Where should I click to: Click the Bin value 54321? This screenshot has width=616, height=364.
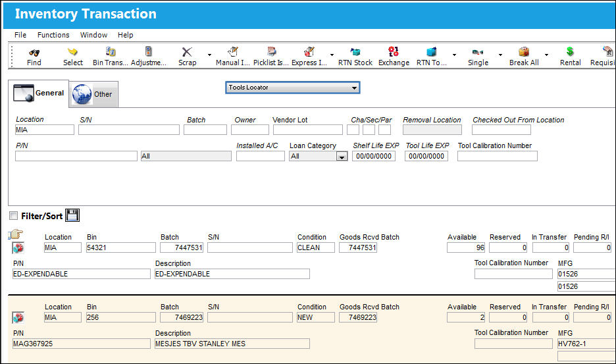click(121, 247)
